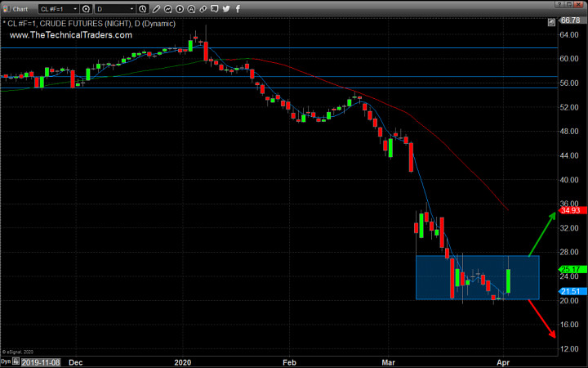The image size is (588, 368).
Task: Share chart via Facebook icon
Action: coord(238,9)
